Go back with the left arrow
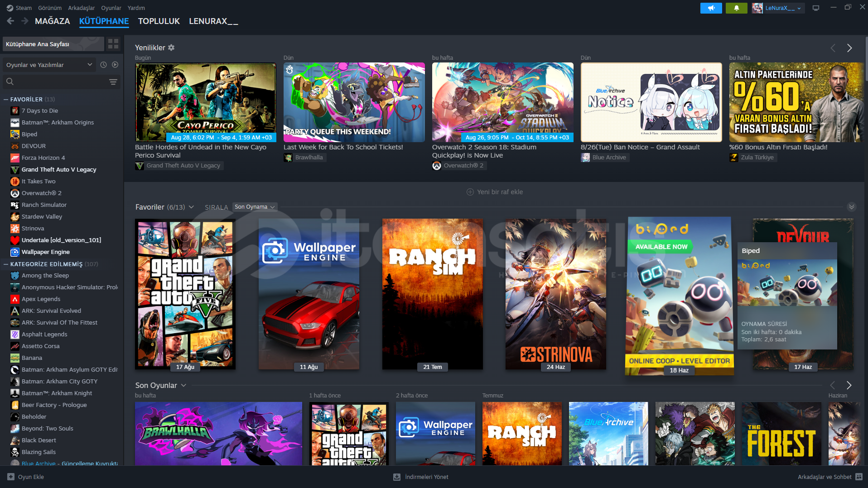 click(x=10, y=21)
